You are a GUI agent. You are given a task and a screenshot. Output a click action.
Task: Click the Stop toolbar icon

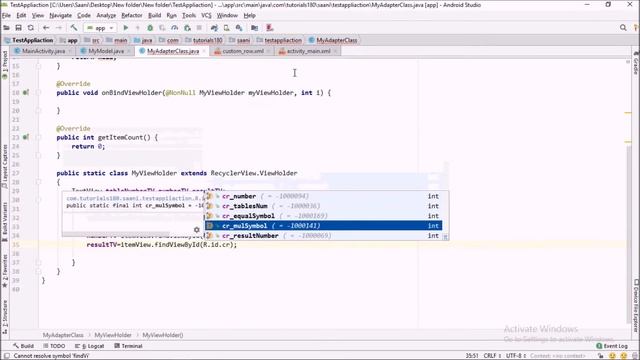pos(199,28)
